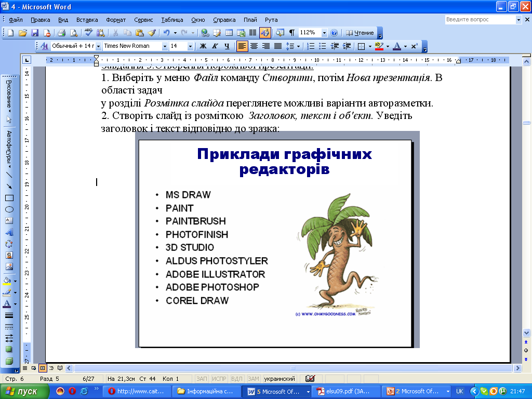Switch to elsu09.pdf taskbar window

coord(345,392)
